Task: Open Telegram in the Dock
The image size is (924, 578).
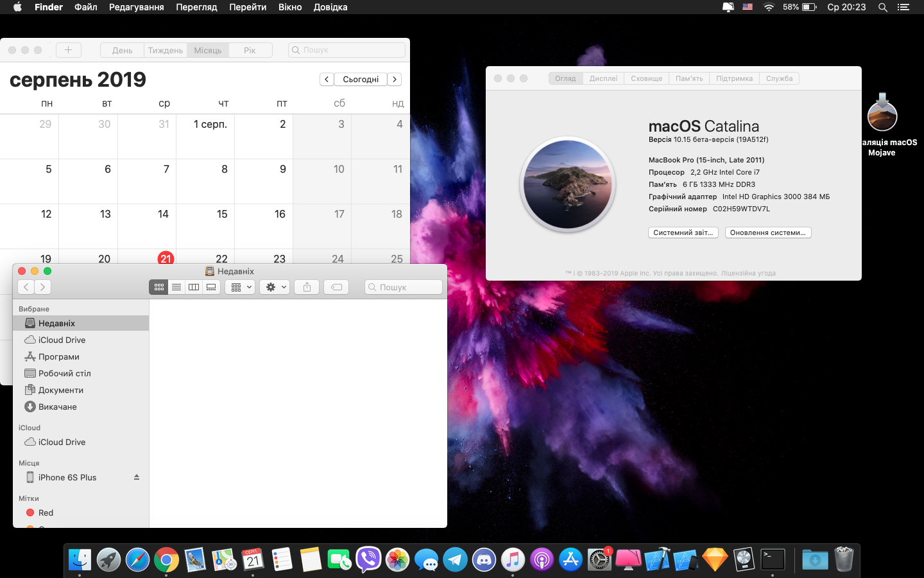Action: 455,560
